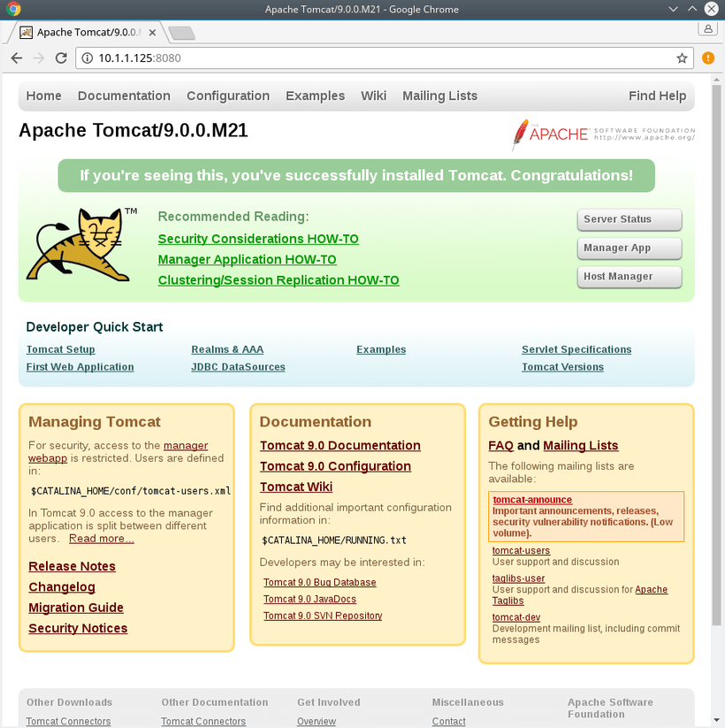The height and width of the screenshot is (728, 725).
Task: Click the Host Manager button
Action: tap(630, 277)
